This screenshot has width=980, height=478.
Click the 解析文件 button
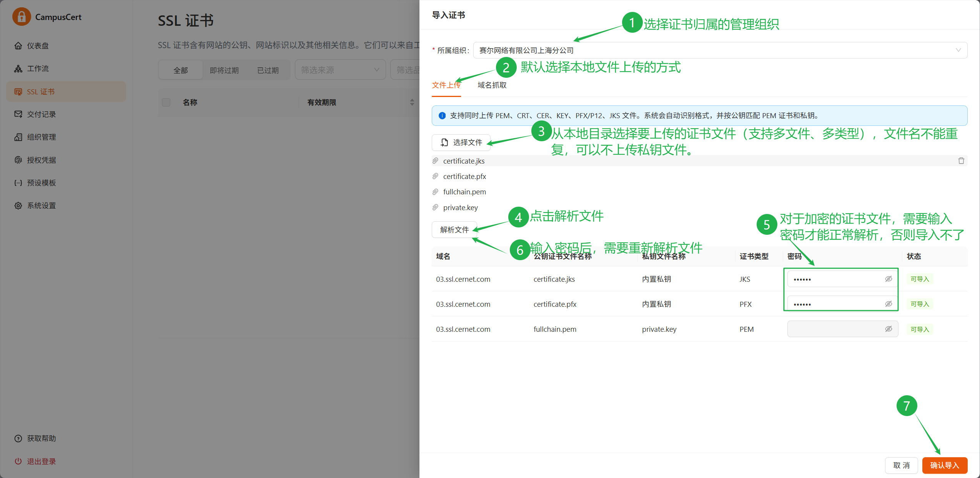[x=454, y=230]
